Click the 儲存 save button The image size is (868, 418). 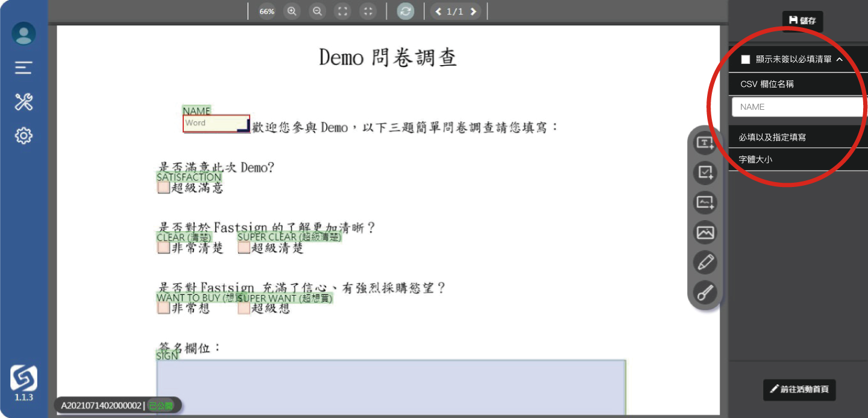point(802,21)
